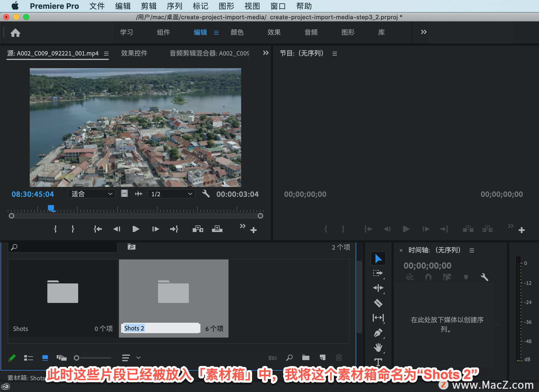Switch to 效果 workspace
Viewport: 539px width, 392px height.
[x=274, y=32]
